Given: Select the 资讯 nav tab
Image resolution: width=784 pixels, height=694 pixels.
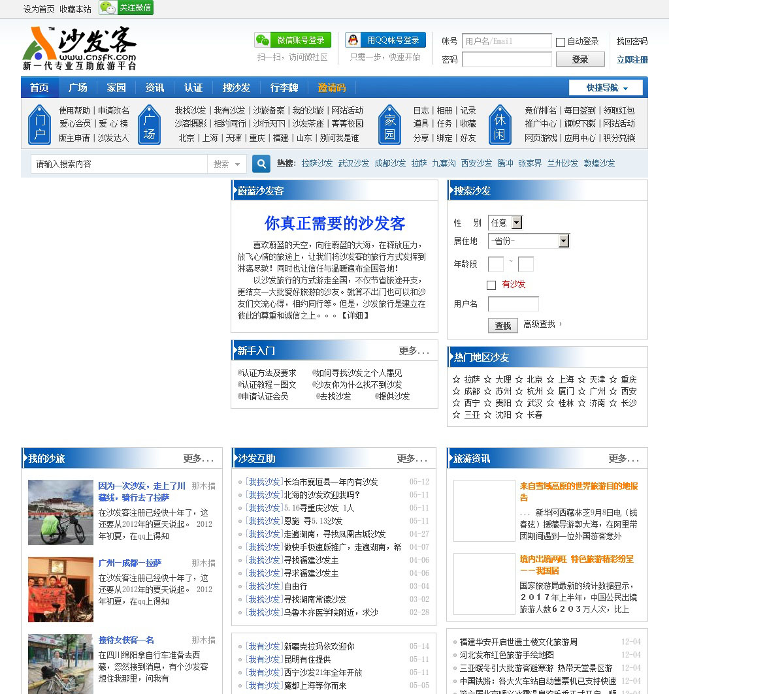Looking at the screenshot, I should point(155,87).
